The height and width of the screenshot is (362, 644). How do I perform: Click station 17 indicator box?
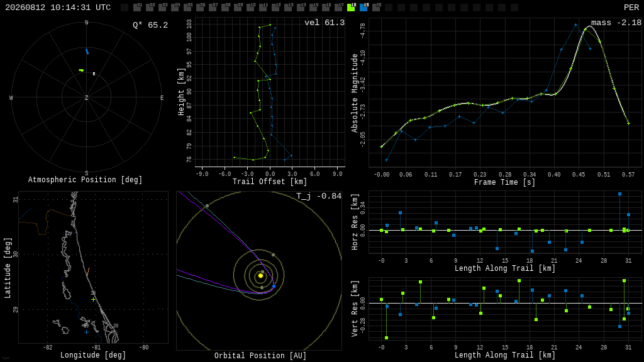point(339,7)
